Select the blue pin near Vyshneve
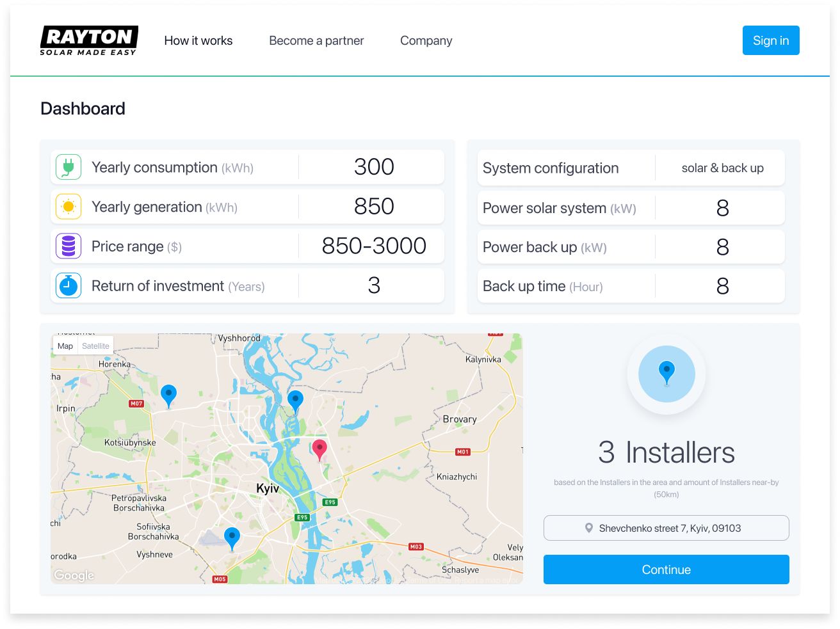 (x=232, y=537)
